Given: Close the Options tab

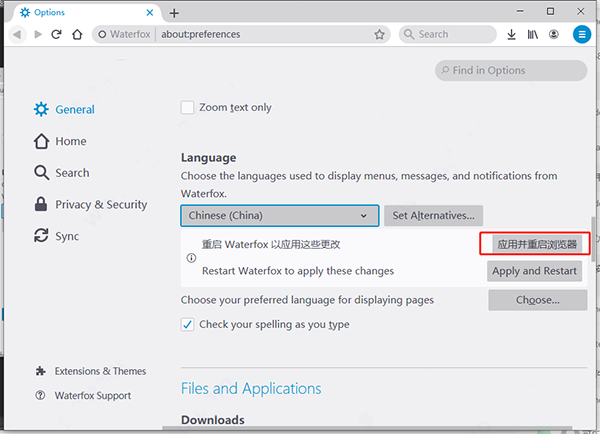Looking at the screenshot, I should click(x=148, y=13).
